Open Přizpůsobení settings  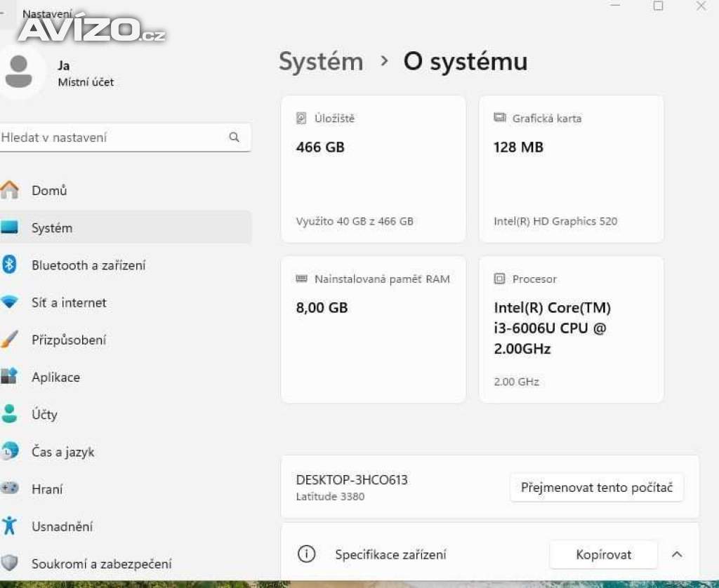click(125, 340)
